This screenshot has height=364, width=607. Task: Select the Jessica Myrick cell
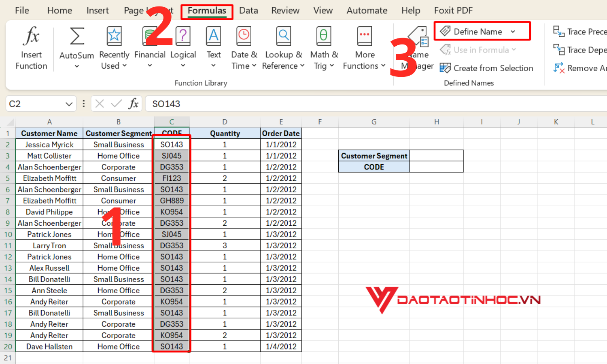point(49,145)
